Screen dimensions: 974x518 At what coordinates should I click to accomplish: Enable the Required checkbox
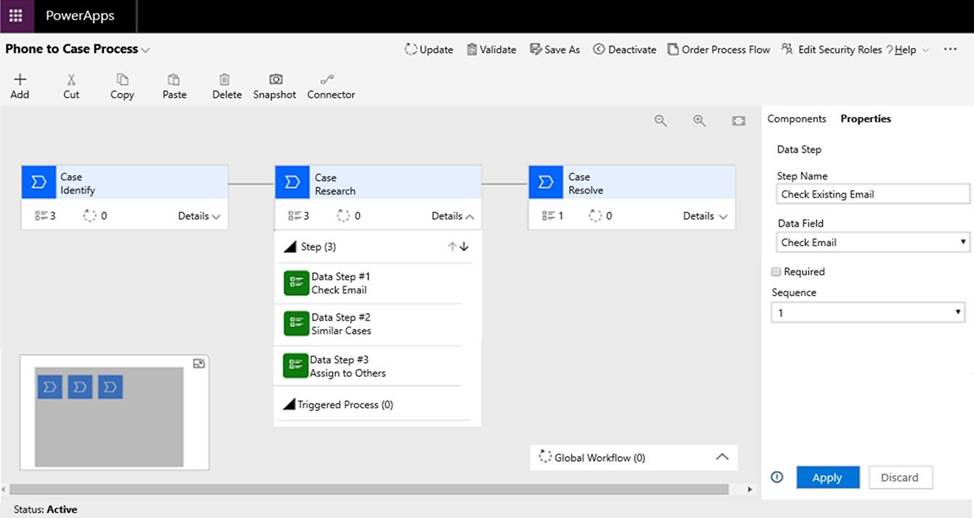coord(776,271)
